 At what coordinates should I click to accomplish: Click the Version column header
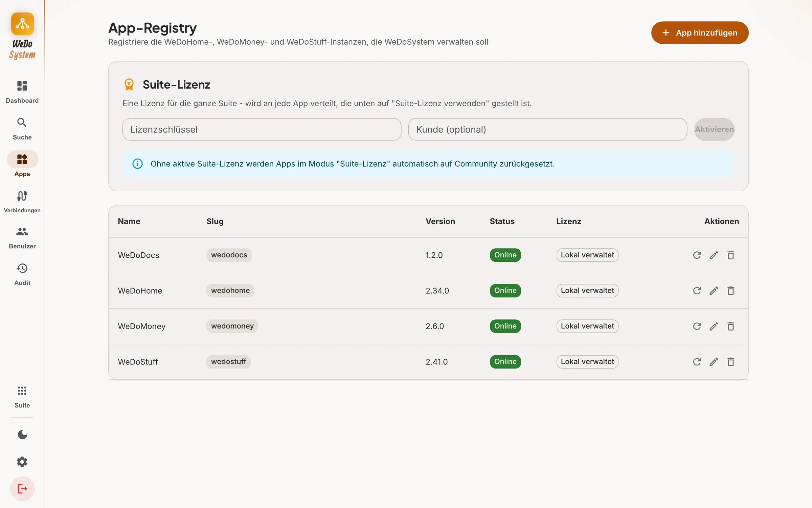click(x=440, y=221)
